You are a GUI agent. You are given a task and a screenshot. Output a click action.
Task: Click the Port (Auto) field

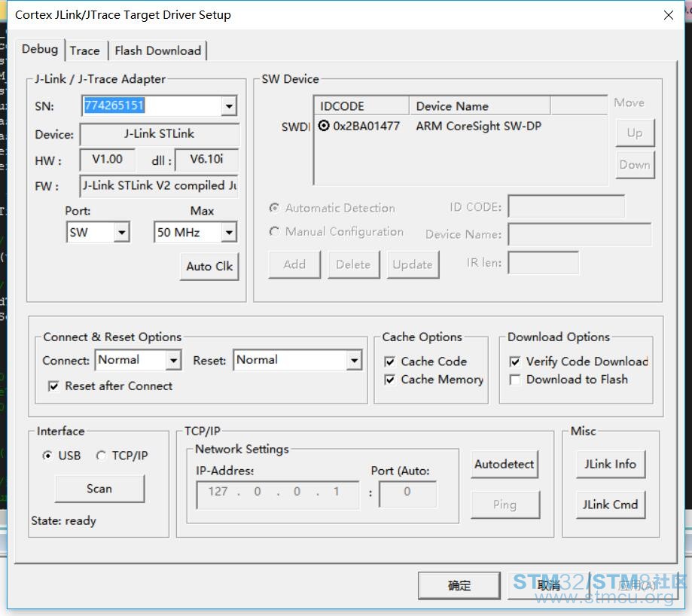coord(408,495)
